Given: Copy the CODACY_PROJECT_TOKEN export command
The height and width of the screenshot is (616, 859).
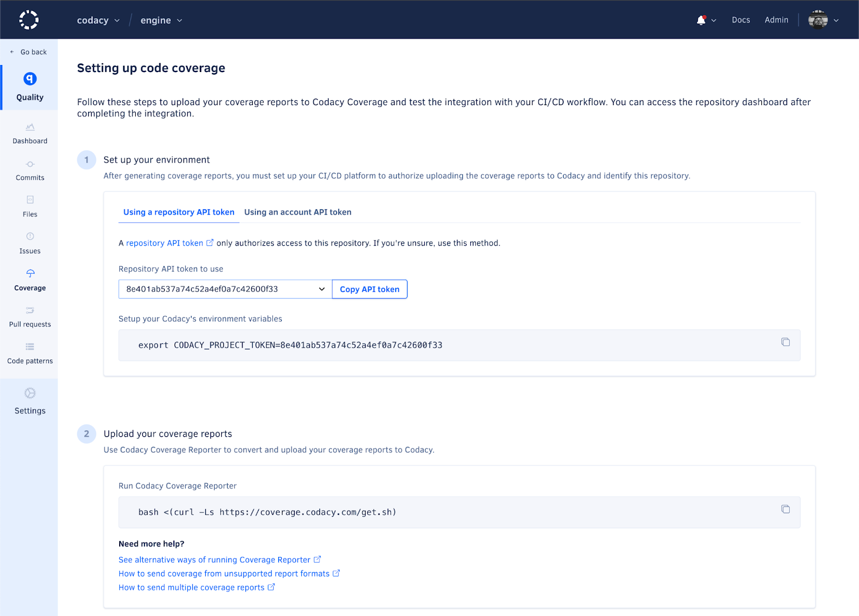Looking at the screenshot, I should coord(785,342).
